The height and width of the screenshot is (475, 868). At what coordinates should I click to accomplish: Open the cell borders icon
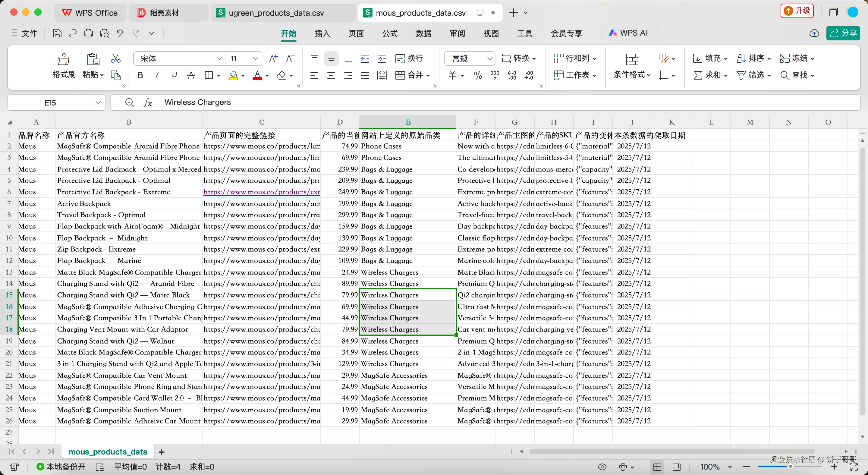point(209,75)
